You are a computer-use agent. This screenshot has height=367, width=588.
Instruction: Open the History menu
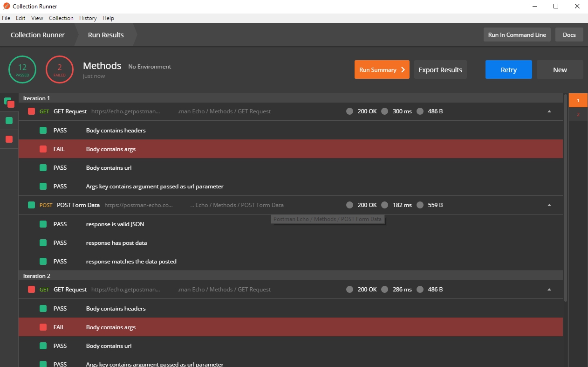(x=88, y=18)
